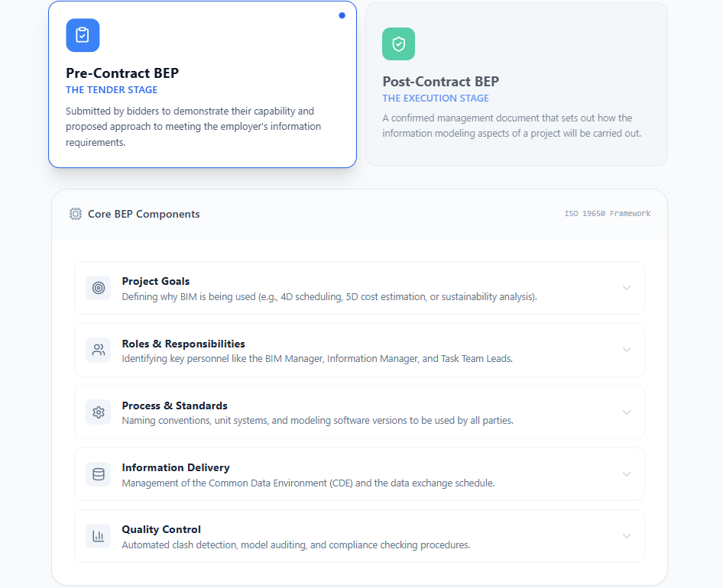Click THE TENDER STAGE subtitle
The image size is (723, 588).
112,90
